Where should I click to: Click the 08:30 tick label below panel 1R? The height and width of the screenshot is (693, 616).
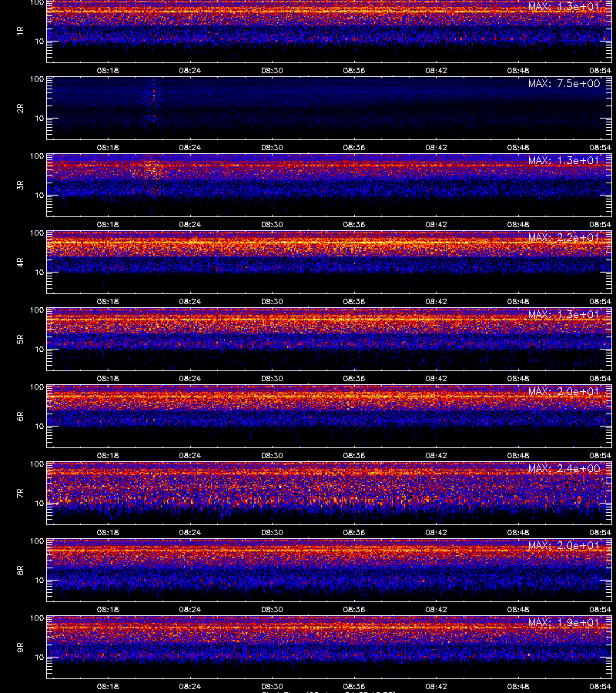tap(272, 70)
